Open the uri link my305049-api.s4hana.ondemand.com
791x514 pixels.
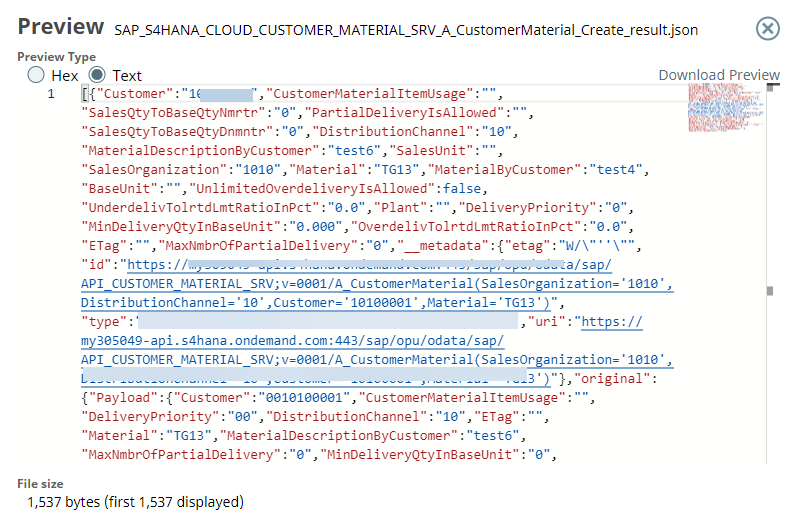(x=292, y=341)
